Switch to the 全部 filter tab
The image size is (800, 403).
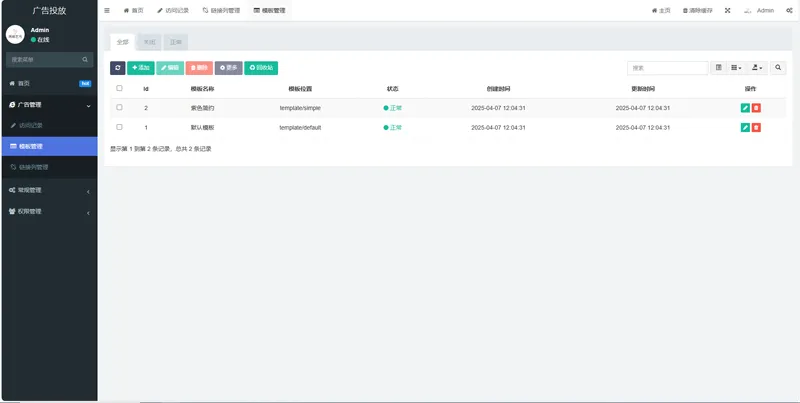122,43
